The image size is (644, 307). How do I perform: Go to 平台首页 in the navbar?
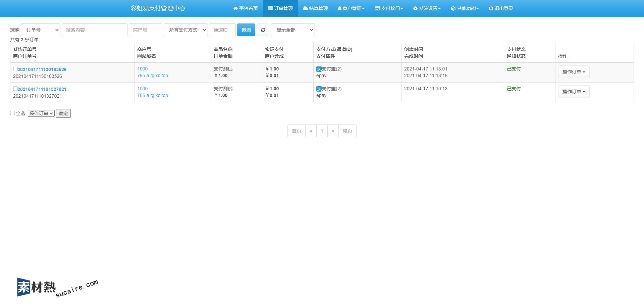(246, 8)
